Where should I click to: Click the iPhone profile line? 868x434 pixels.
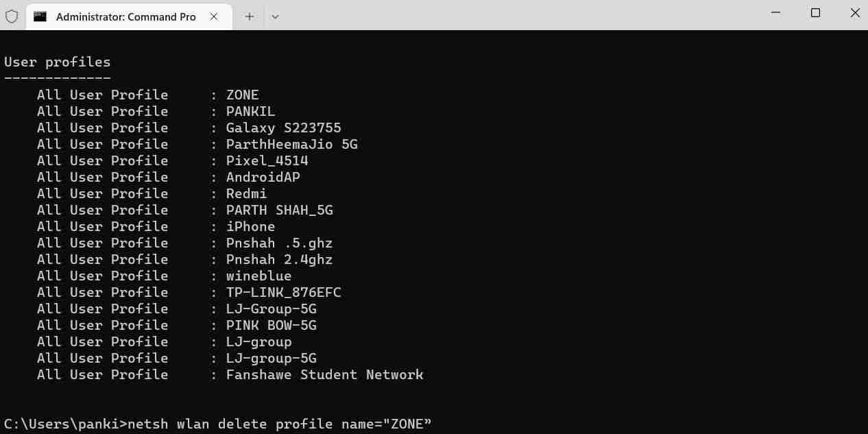coord(250,226)
